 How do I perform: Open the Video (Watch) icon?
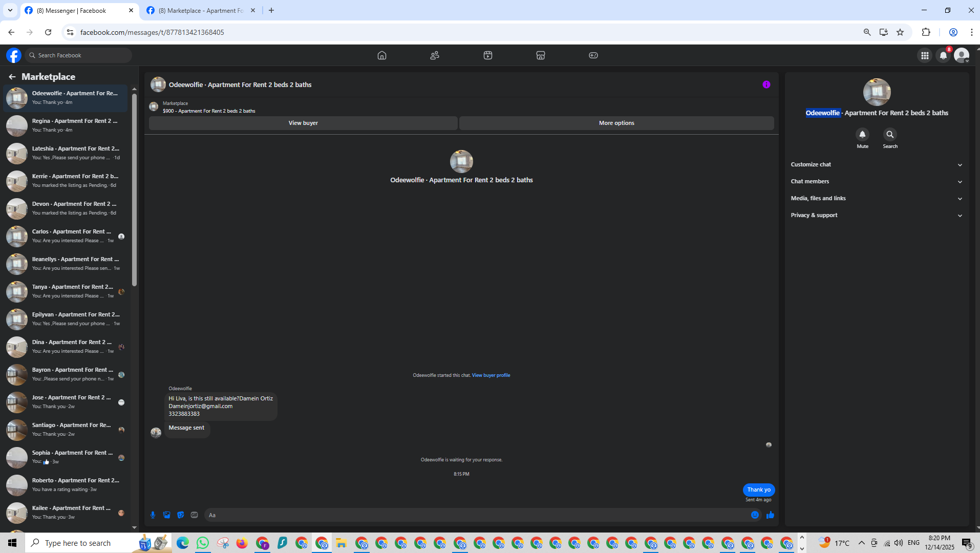pyautogui.click(x=488, y=55)
